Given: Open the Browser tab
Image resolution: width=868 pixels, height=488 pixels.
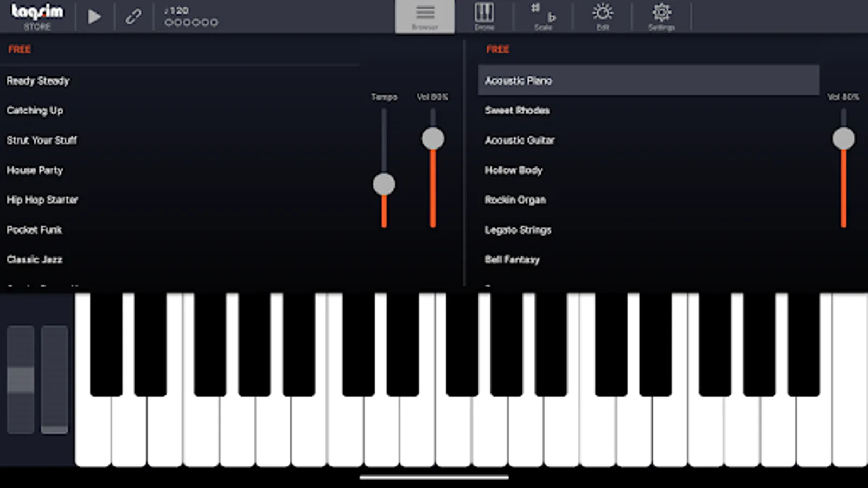Looking at the screenshot, I should [425, 17].
